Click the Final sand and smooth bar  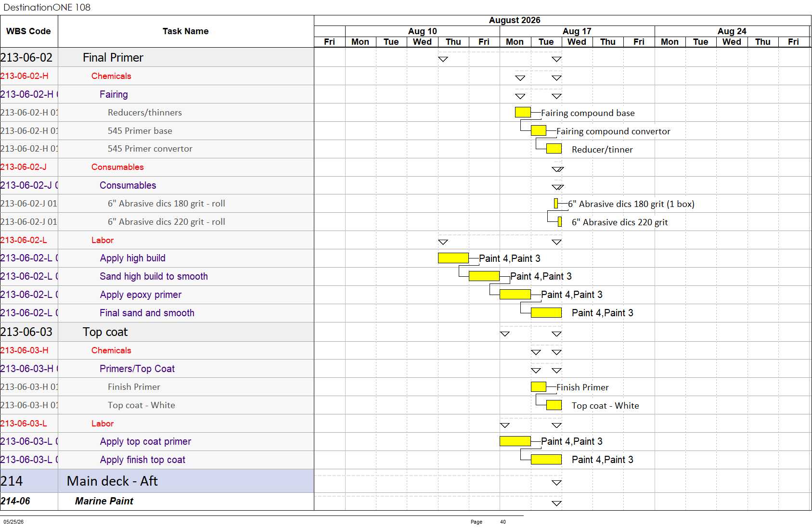[546, 313]
